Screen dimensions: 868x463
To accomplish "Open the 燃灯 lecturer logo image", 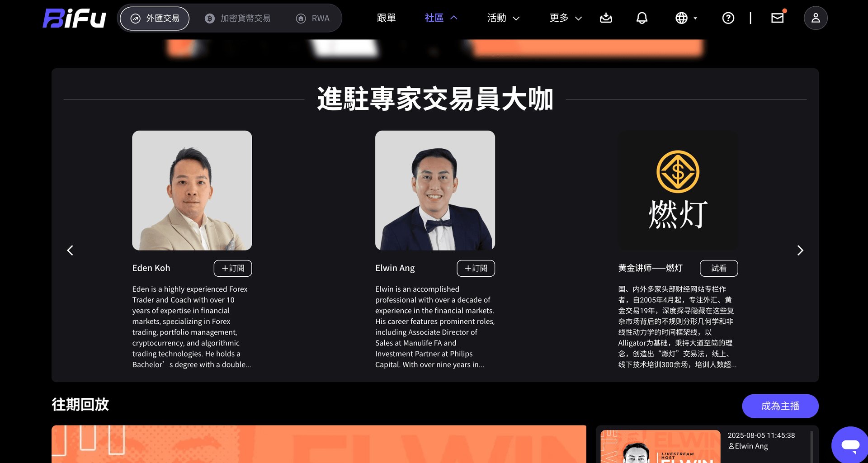I will 678,190.
